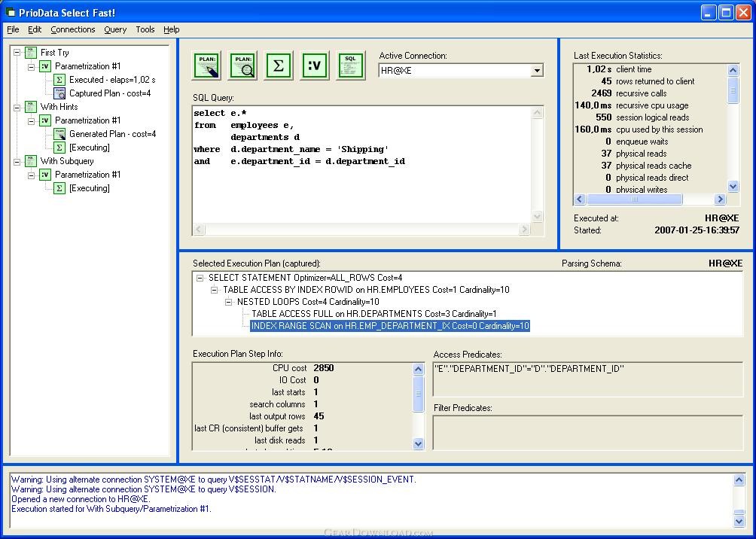Viewport: 756px width, 539px height.
Task: Click the Sigma icon beside Executed - elaps=1,02 s
Action: point(59,80)
